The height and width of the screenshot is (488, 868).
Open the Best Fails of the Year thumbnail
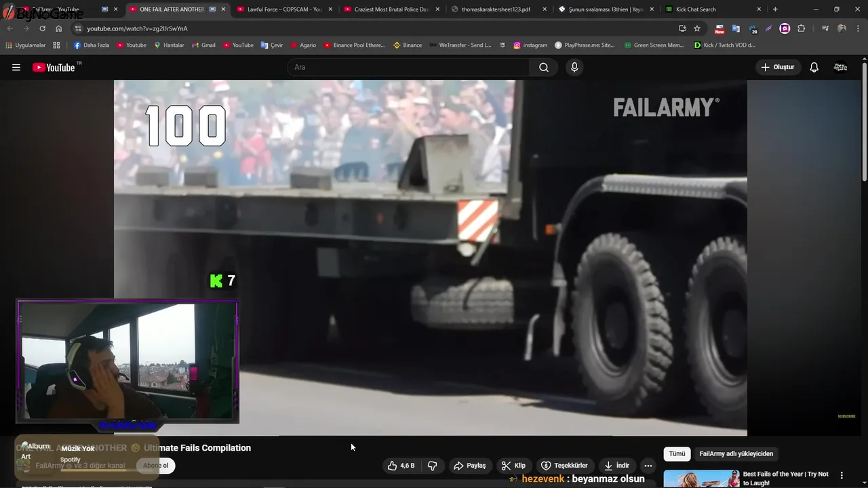pyautogui.click(x=701, y=479)
